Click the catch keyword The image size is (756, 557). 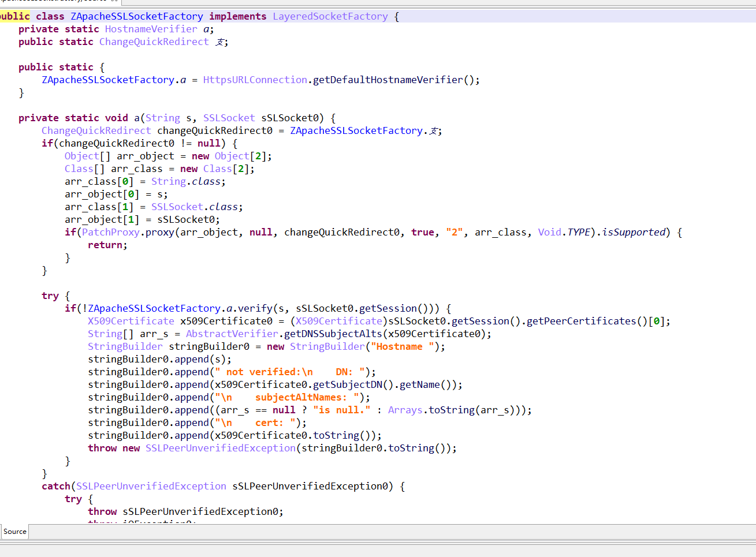tap(55, 486)
